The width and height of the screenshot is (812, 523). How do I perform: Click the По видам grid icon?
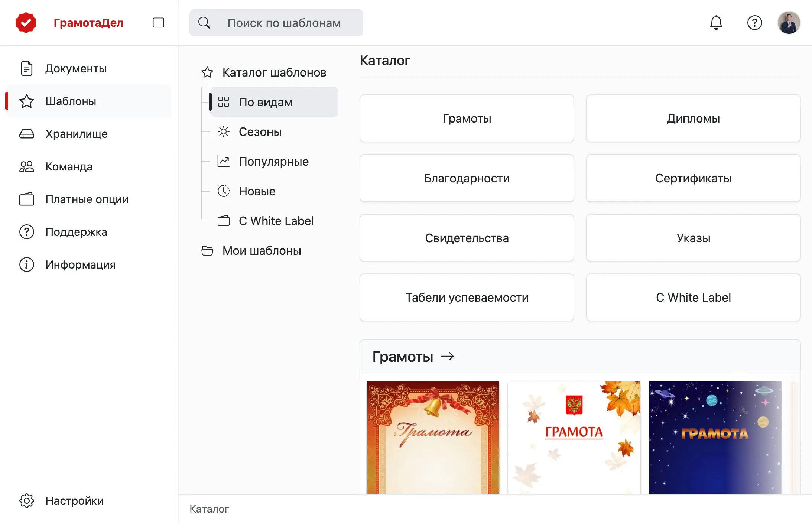click(x=224, y=102)
